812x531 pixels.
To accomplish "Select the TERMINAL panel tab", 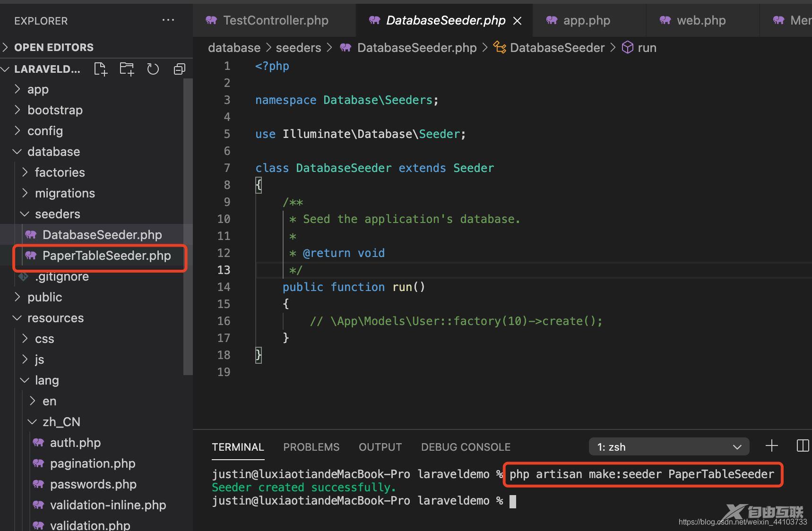I will click(x=238, y=447).
